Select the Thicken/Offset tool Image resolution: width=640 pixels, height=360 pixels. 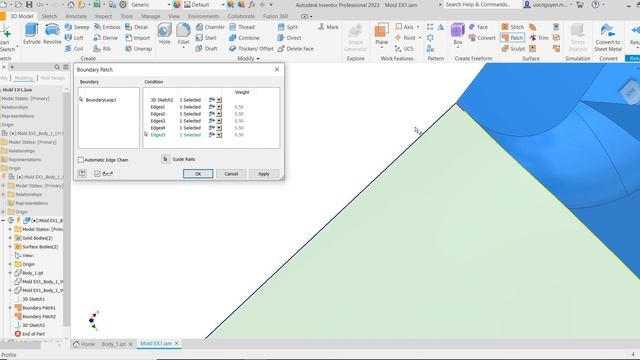(251, 48)
